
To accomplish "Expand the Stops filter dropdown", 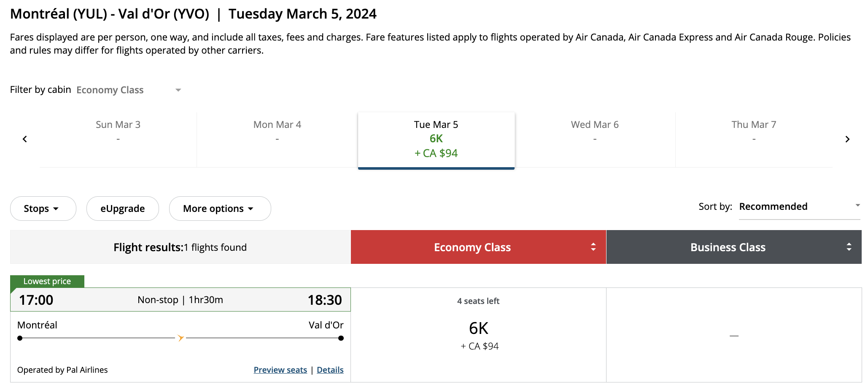I will pos(43,209).
